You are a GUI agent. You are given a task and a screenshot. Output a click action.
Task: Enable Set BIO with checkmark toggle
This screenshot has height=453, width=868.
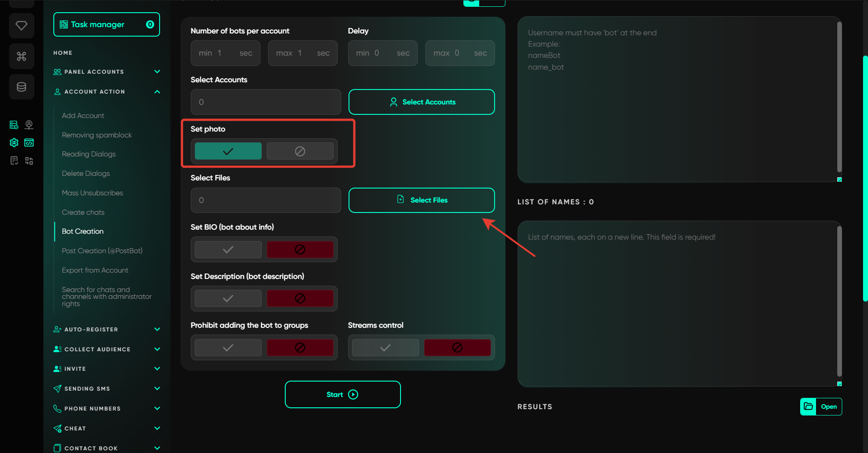coord(228,250)
